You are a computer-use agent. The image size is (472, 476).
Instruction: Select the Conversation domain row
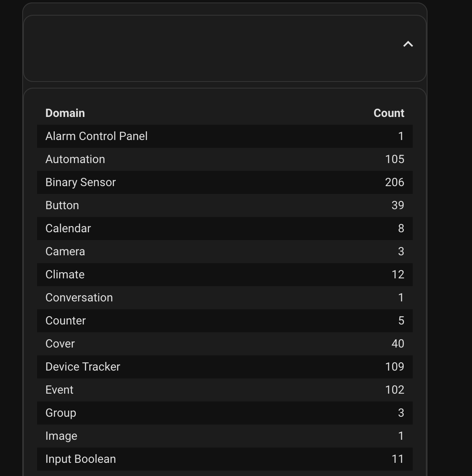(225, 298)
